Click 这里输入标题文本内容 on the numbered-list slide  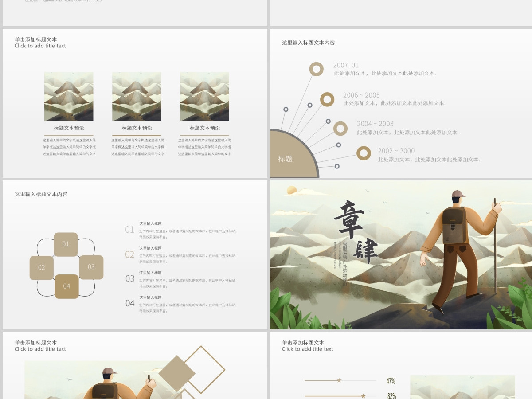pos(41,194)
